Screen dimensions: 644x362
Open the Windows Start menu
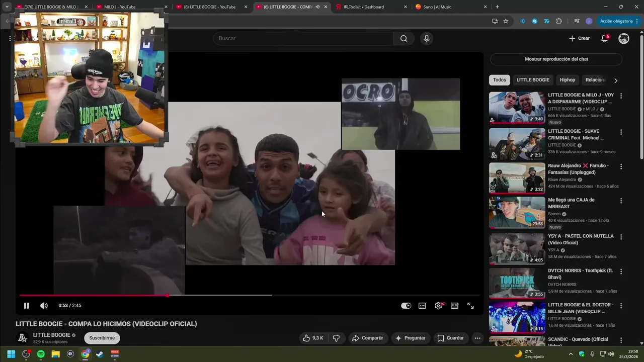click(x=11, y=354)
